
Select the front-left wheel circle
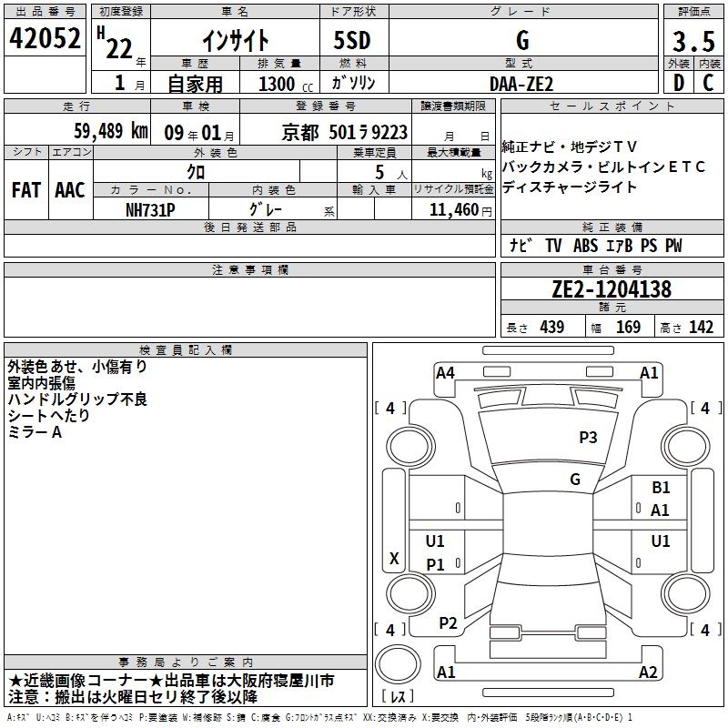(x=410, y=447)
